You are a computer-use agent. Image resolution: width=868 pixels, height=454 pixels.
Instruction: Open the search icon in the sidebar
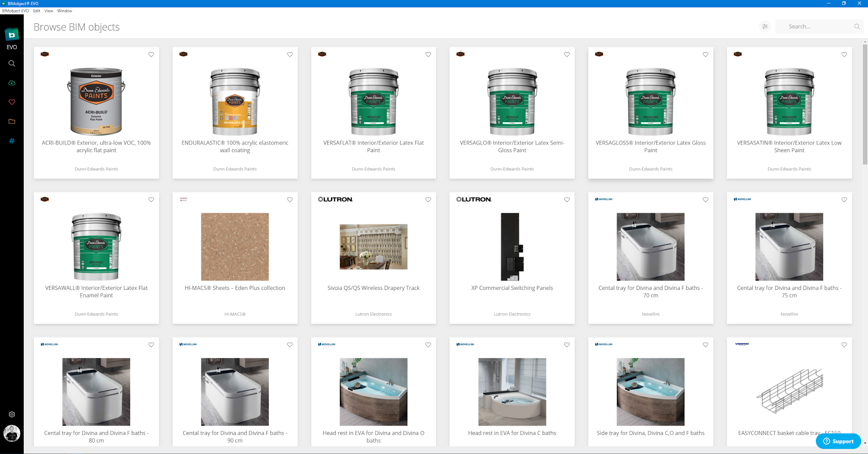pyautogui.click(x=12, y=64)
